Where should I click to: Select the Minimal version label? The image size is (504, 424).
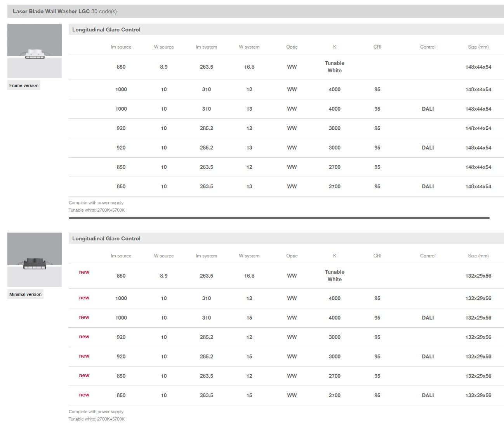pyautogui.click(x=25, y=294)
